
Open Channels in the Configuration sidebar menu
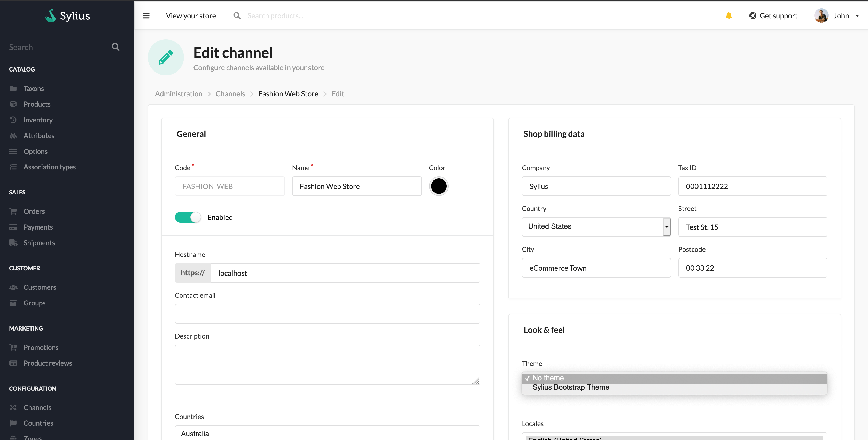click(x=37, y=407)
